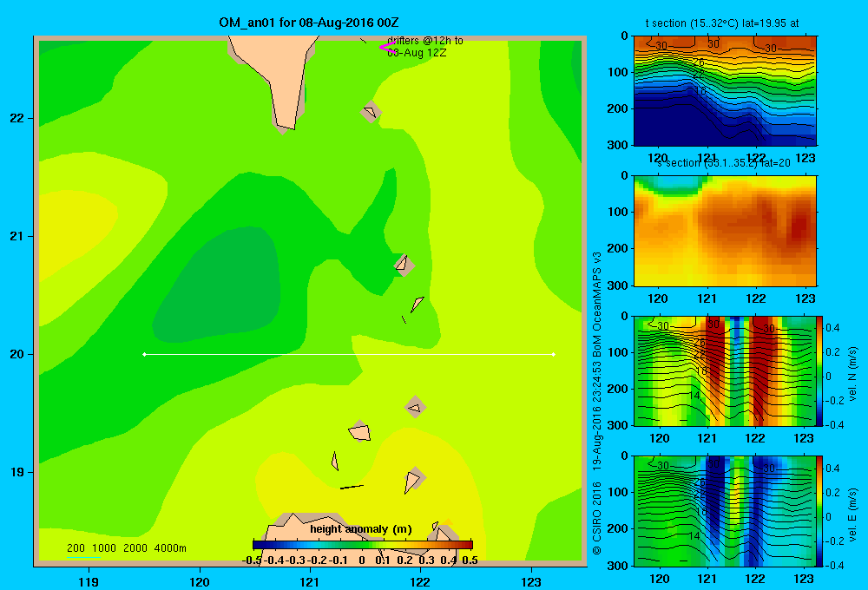Viewport: 868px width, 590px height.
Task: Click the white transect line at latitude 20
Action: coord(349,354)
